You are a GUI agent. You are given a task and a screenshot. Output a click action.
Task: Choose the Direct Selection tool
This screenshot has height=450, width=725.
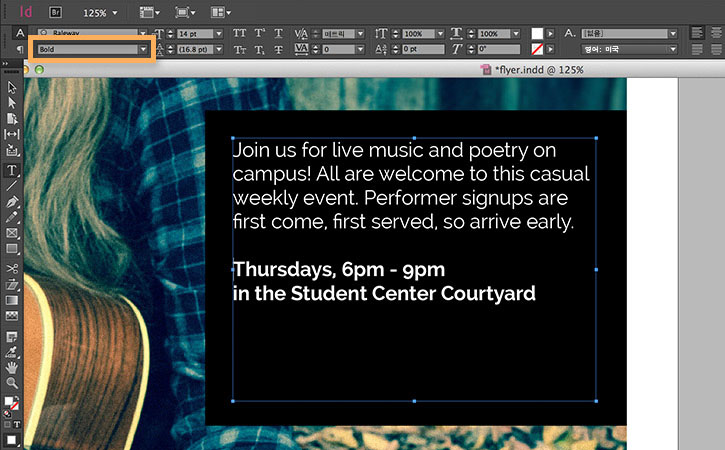(12, 102)
